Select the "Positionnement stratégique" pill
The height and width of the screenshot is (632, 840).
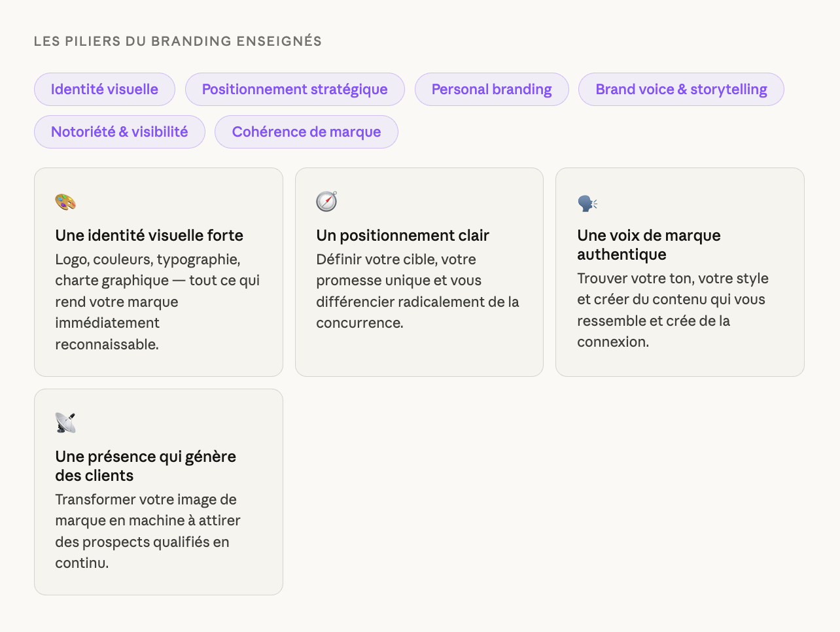click(x=294, y=90)
